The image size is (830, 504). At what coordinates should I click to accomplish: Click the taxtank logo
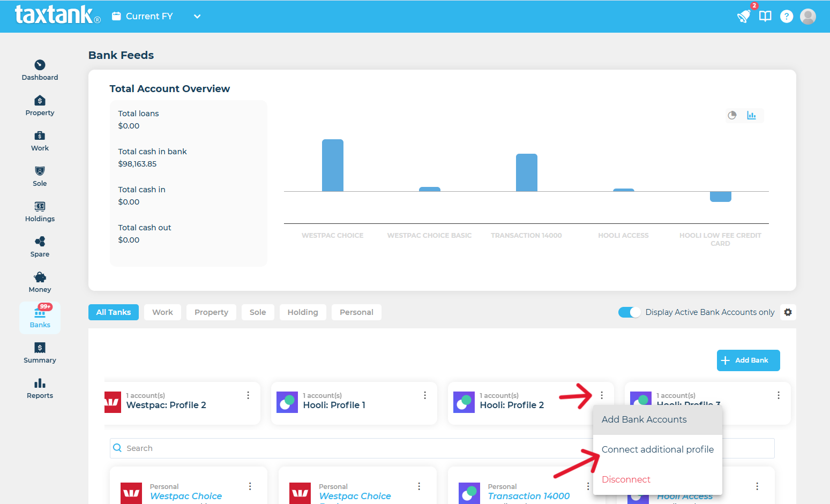pyautogui.click(x=54, y=14)
